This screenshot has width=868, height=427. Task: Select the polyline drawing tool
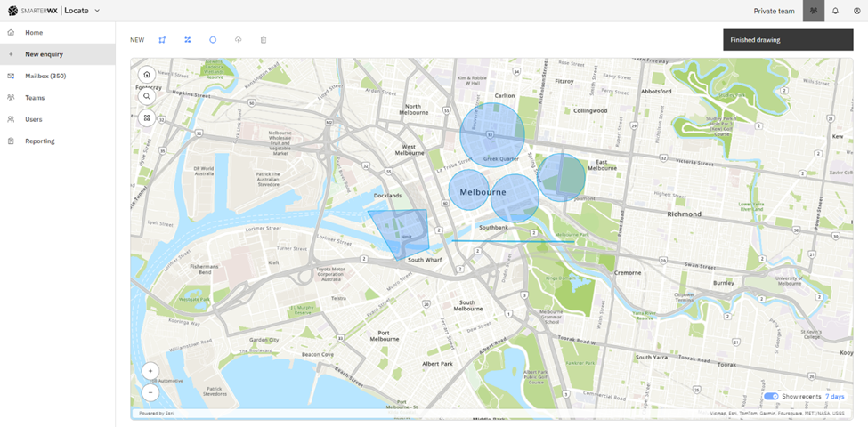coord(188,40)
